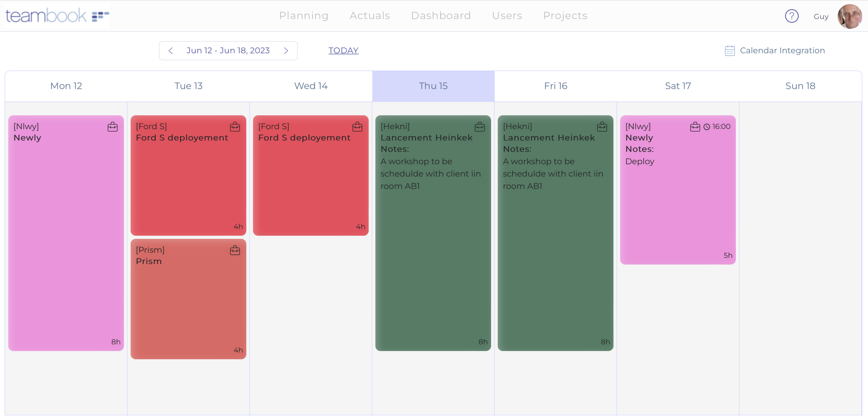Advance to next week with right chevron
Screen dimensions: 868x420
tap(286, 51)
